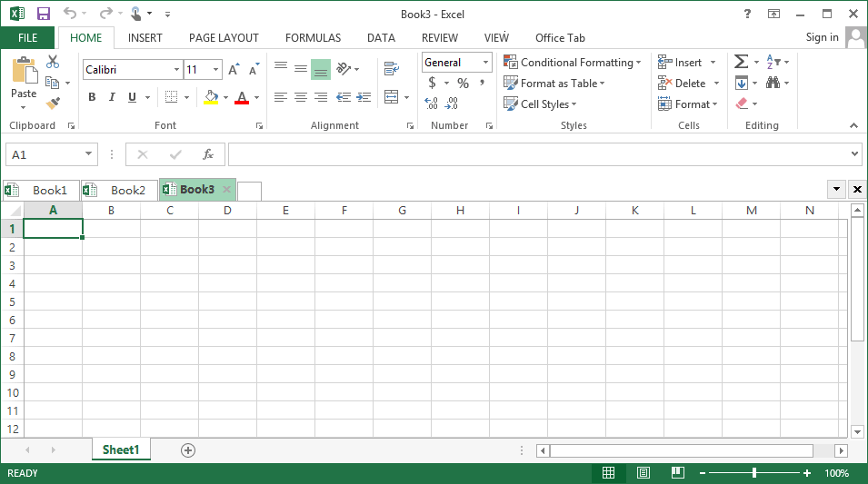Click the Increase Decimal icon
Viewport: 868px width, 484px height.
point(432,104)
